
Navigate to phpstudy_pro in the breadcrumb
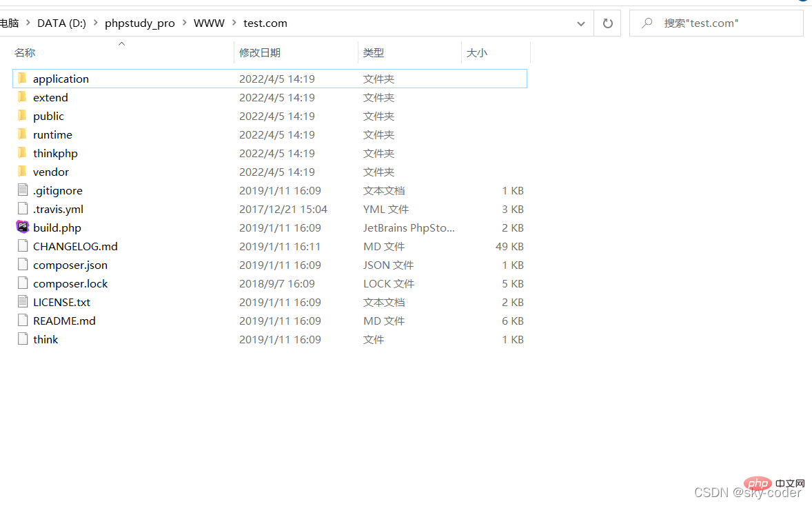tap(140, 23)
